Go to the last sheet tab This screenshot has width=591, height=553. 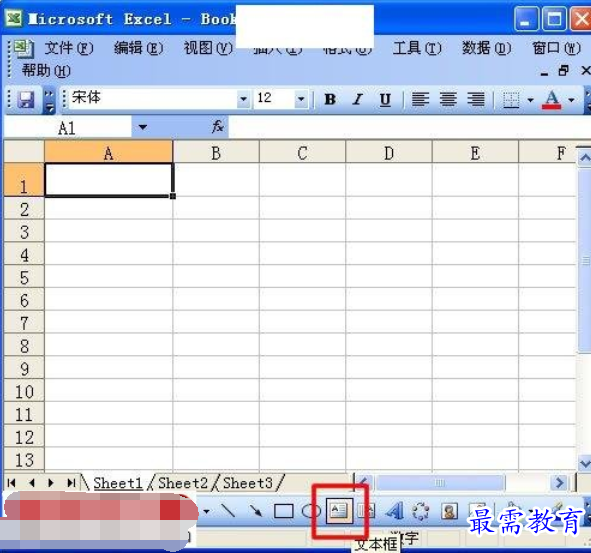tap(71, 483)
